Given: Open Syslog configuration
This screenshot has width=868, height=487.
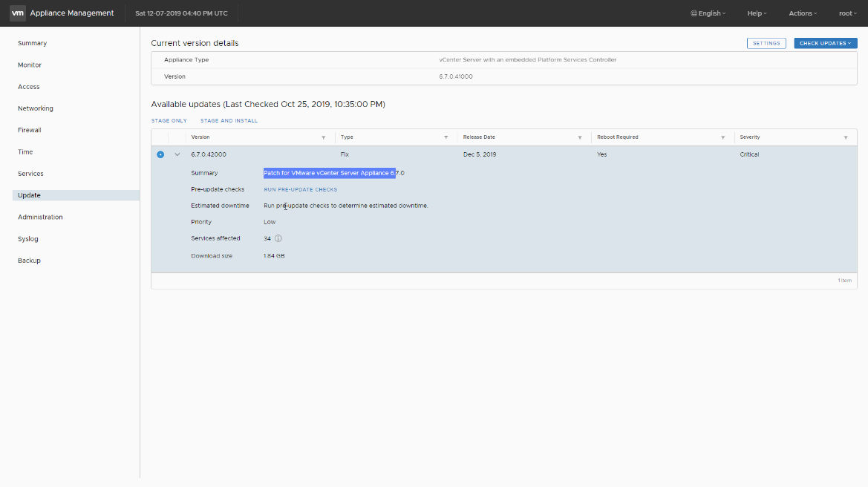Looking at the screenshot, I should [x=27, y=239].
